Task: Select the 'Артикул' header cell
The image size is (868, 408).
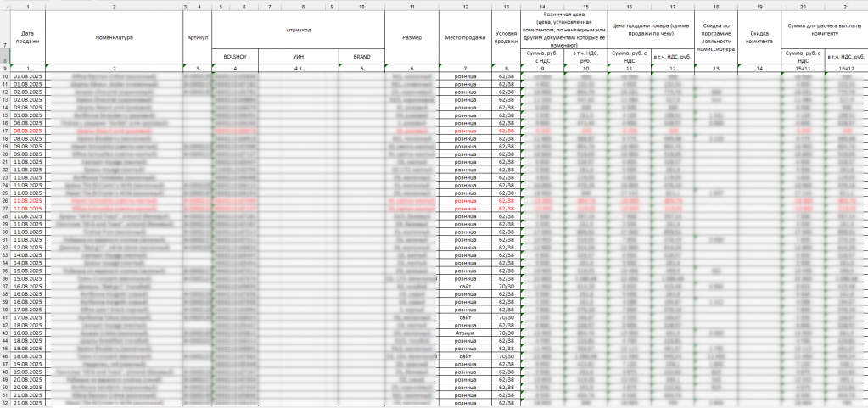Action: pos(197,37)
